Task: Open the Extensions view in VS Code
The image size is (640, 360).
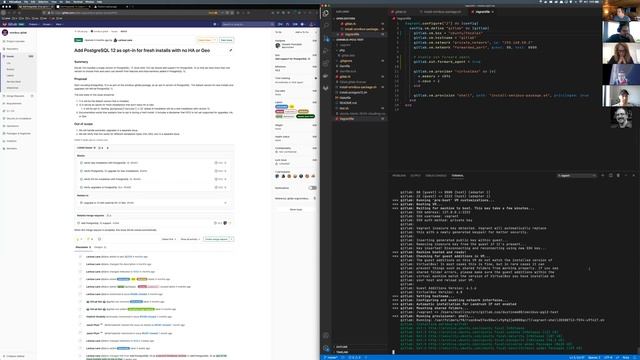Action: (x=326, y=63)
